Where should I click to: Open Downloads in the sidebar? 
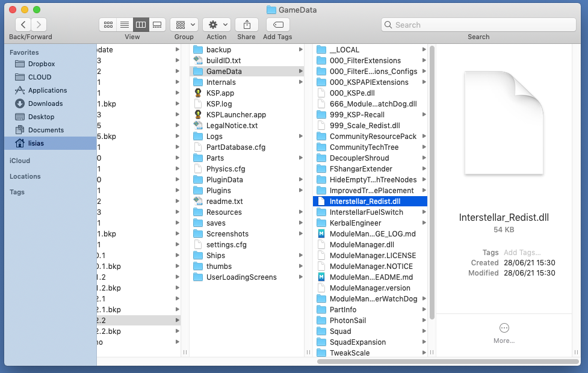click(x=50, y=103)
